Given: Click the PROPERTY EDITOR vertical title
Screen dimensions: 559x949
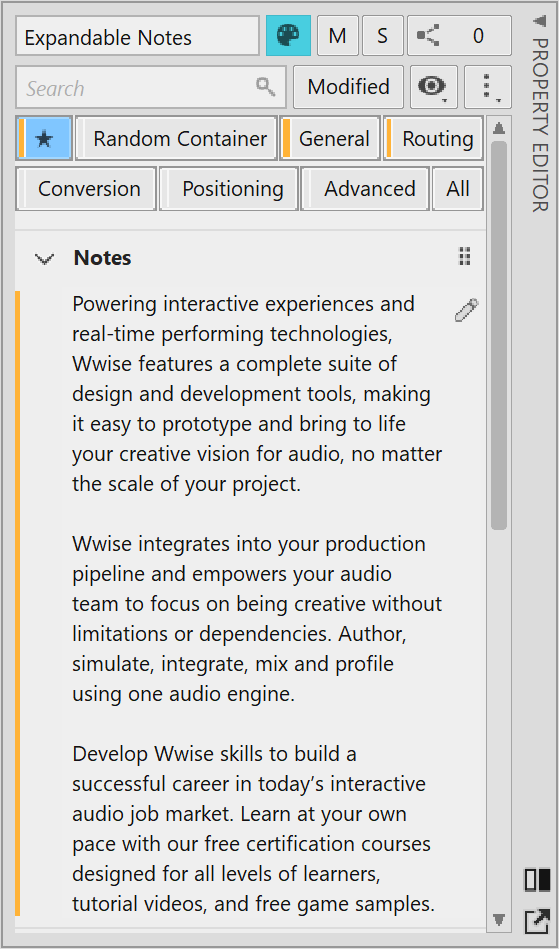Looking at the screenshot, I should pyautogui.click(x=539, y=124).
